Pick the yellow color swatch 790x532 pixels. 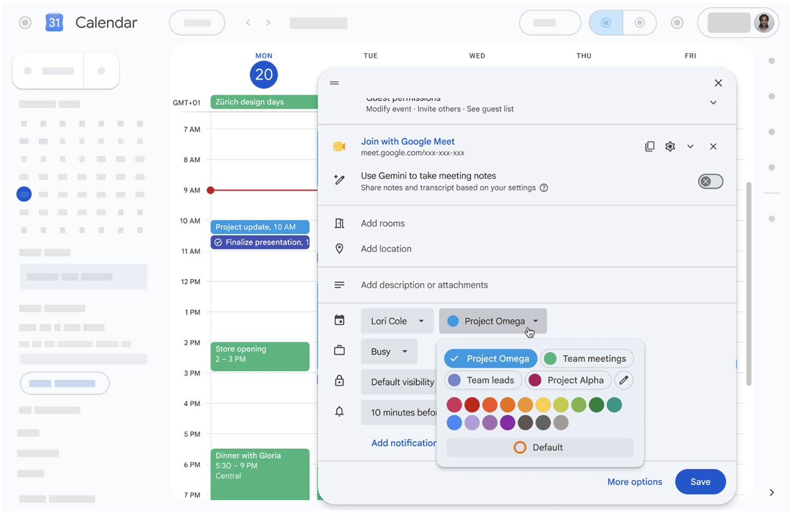click(x=543, y=405)
